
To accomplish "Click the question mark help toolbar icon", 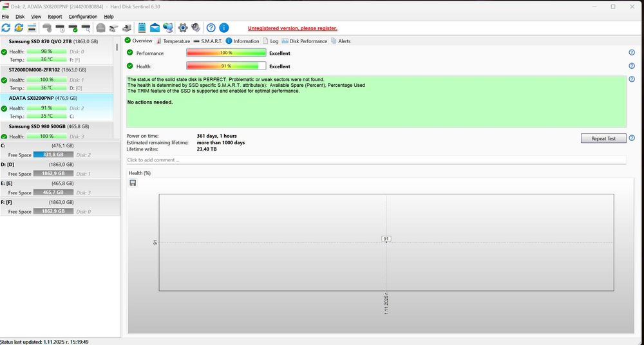I will coord(211,28).
